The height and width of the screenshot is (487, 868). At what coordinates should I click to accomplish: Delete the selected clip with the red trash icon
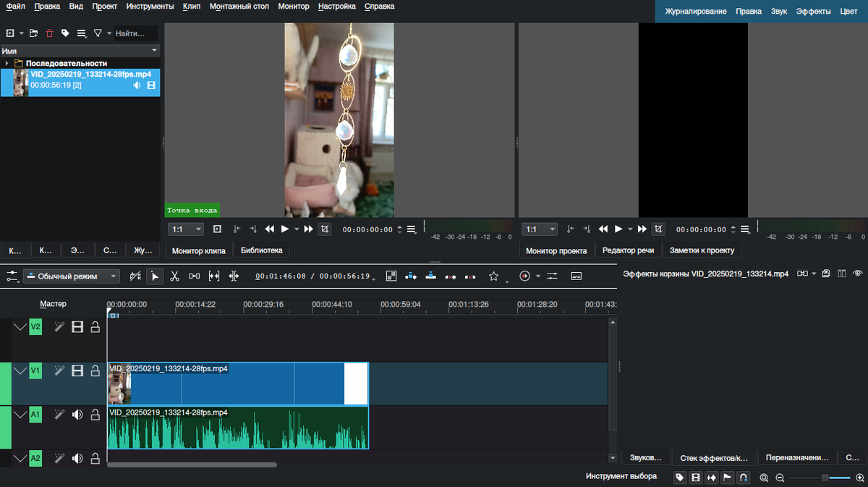click(x=50, y=33)
